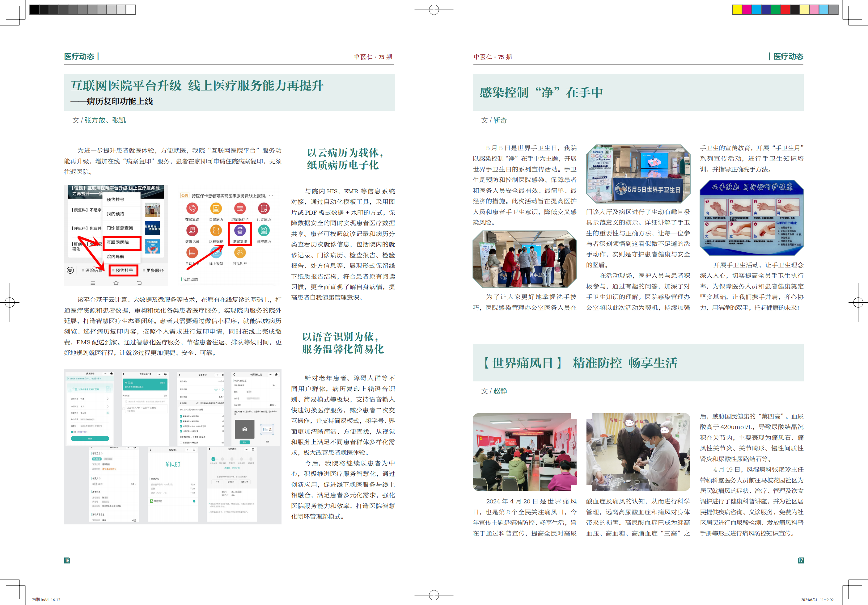Check the 病程记录 checkbox
Viewport: 868px width, 605px height.
(181, 443)
